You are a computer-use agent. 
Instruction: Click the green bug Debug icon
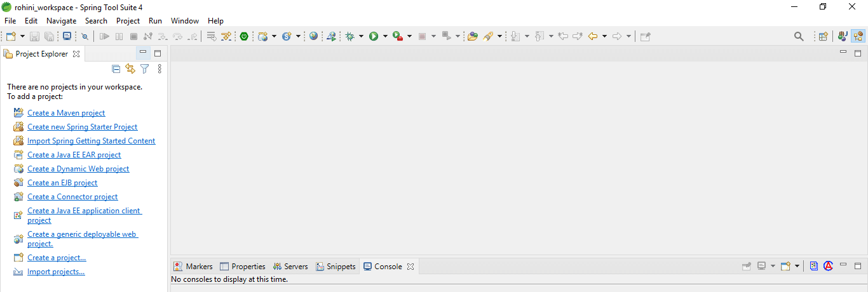click(x=350, y=37)
